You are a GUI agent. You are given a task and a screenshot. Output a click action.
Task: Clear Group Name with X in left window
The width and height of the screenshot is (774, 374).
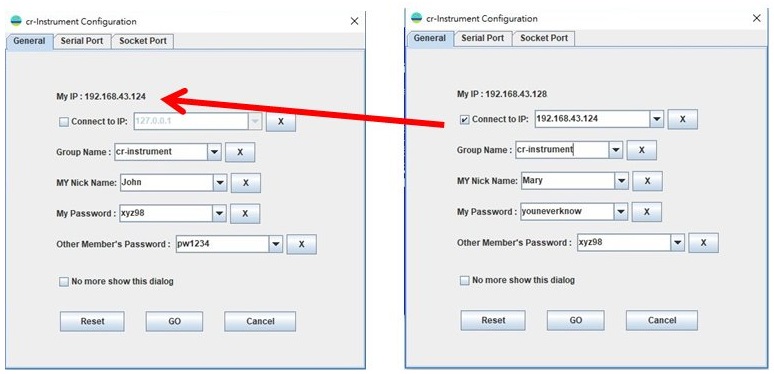pos(240,152)
